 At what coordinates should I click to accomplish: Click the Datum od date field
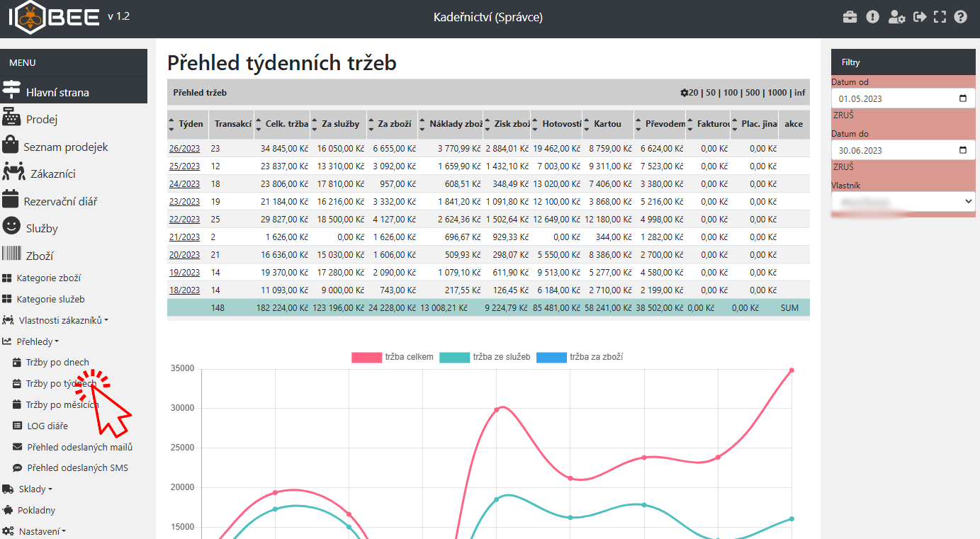pos(903,98)
